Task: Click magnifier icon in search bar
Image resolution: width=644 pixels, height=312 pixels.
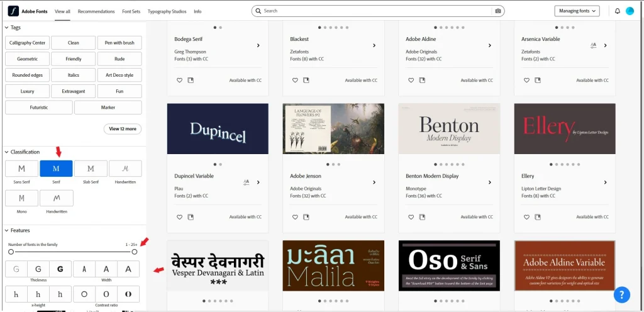Action: [x=258, y=11]
